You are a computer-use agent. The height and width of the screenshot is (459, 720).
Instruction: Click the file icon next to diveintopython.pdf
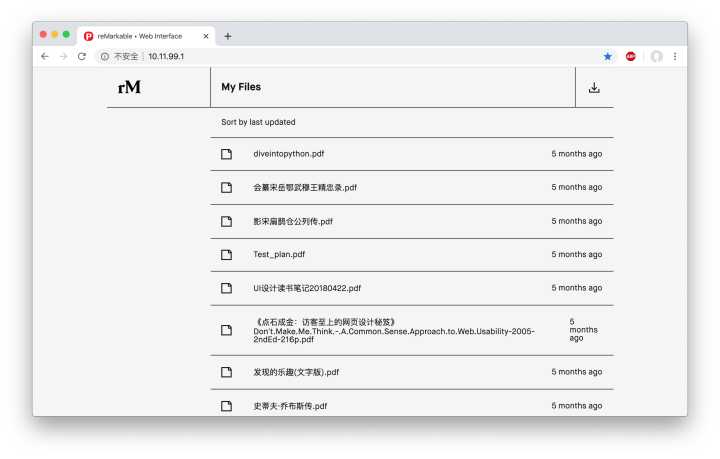tap(226, 154)
